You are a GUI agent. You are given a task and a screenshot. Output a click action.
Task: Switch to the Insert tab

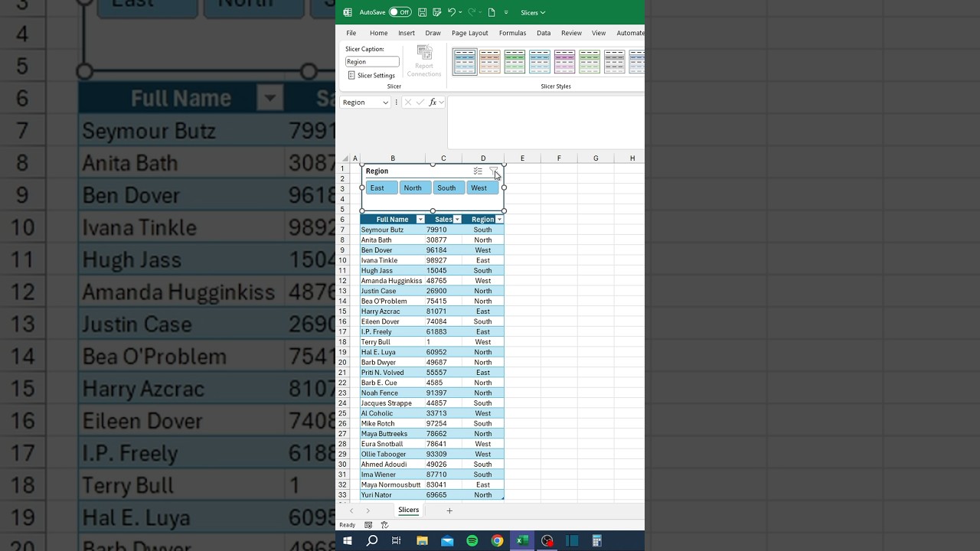point(407,33)
